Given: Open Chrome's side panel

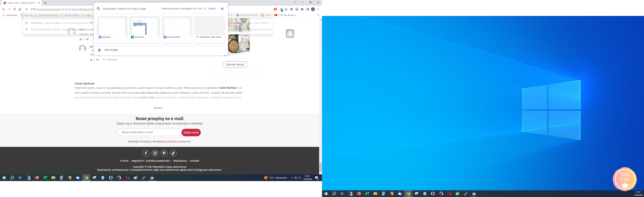Looking at the screenshot, I should click(x=308, y=9).
